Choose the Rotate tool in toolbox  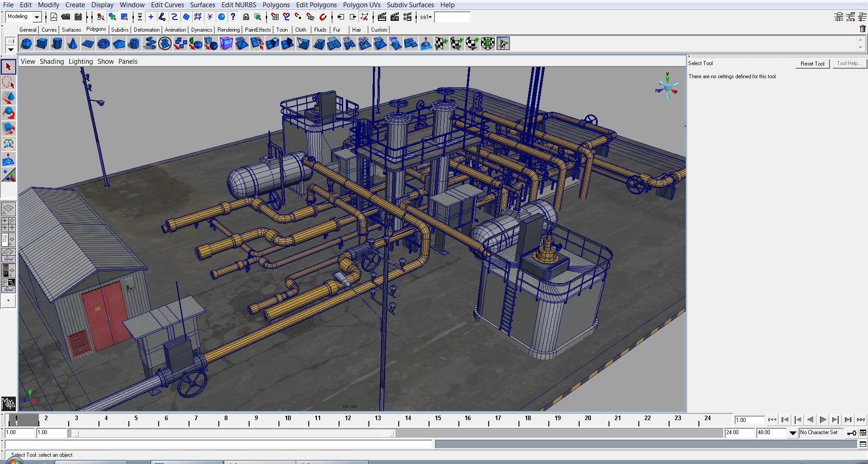tap(8, 113)
